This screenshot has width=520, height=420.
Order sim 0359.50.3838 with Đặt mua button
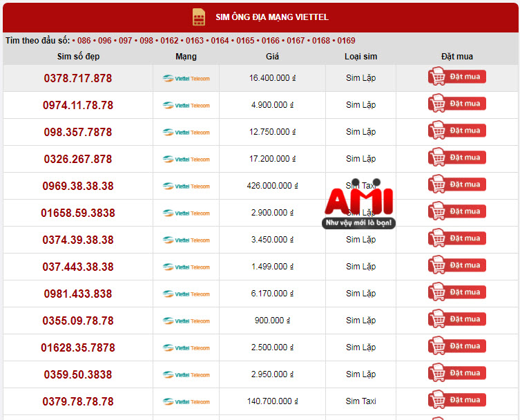pos(457,372)
